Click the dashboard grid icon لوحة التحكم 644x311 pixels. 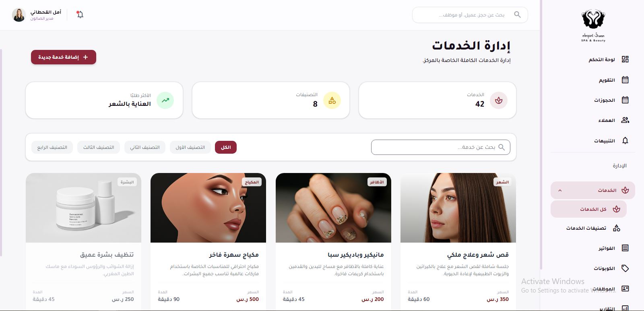point(625,59)
